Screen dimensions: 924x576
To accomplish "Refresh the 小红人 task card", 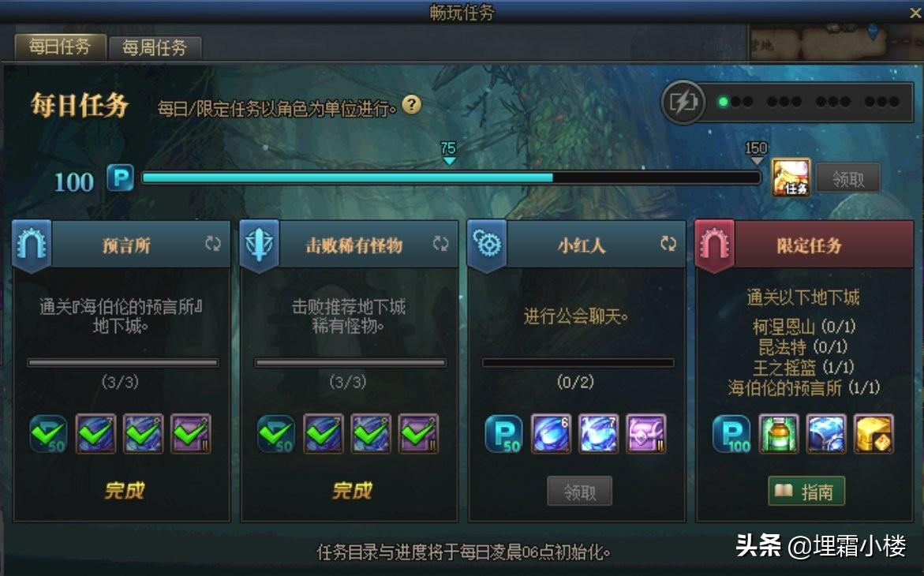I will click(x=668, y=244).
